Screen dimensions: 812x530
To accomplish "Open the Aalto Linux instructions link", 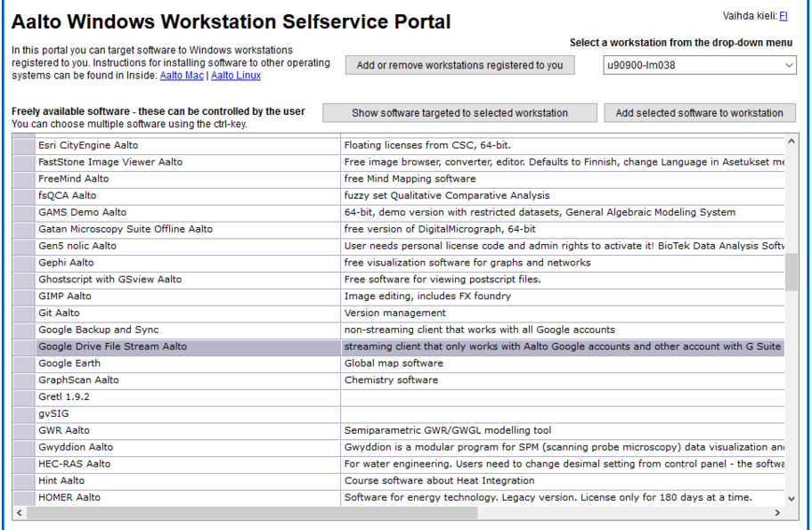I will pyautogui.click(x=236, y=76).
